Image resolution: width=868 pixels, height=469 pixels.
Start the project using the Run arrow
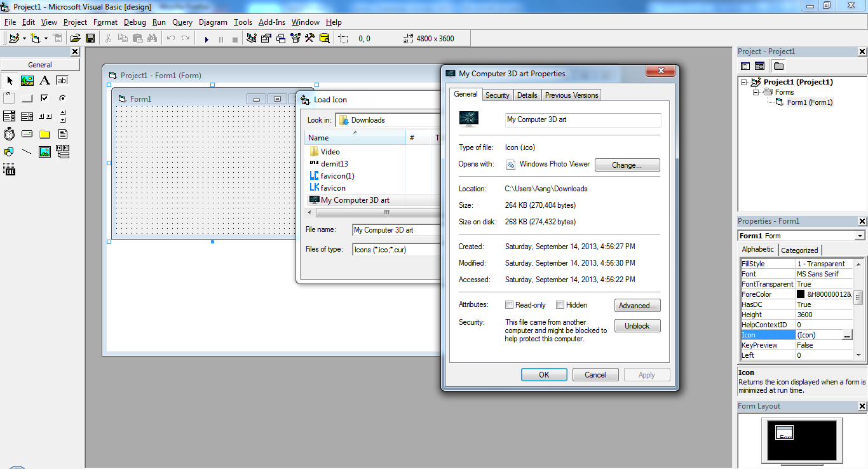click(x=206, y=38)
